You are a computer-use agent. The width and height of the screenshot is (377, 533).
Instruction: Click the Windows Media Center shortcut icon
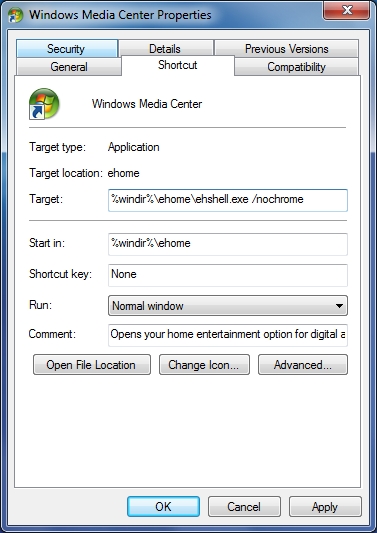(x=44, y=104)
